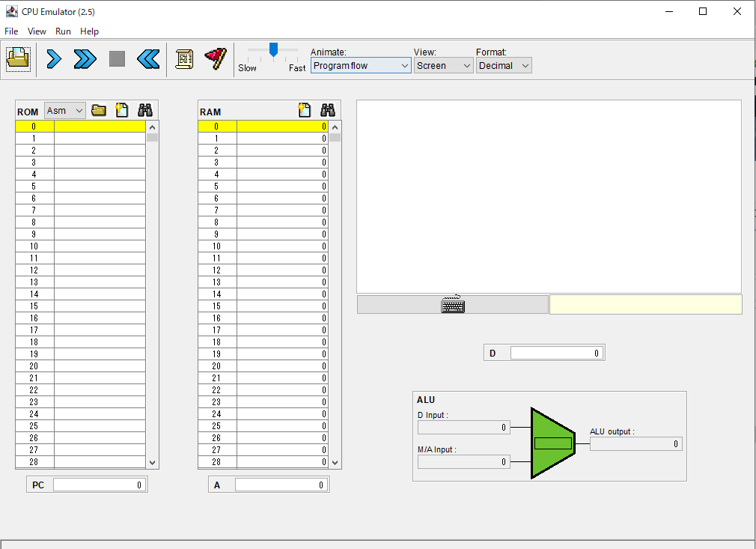Enable the keyboard with the keyboard icon
Image resolution: width=756 pixels, height=549 pixels.
coord(453,304)
